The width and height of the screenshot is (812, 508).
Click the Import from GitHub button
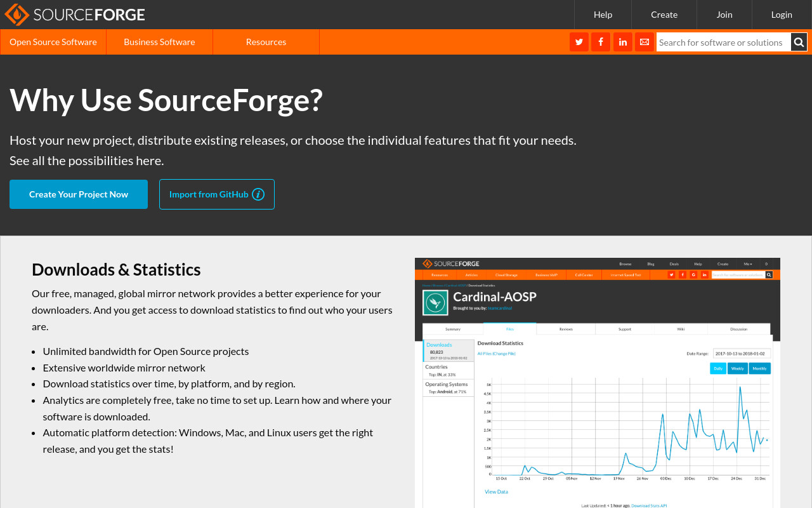point(217,194)
